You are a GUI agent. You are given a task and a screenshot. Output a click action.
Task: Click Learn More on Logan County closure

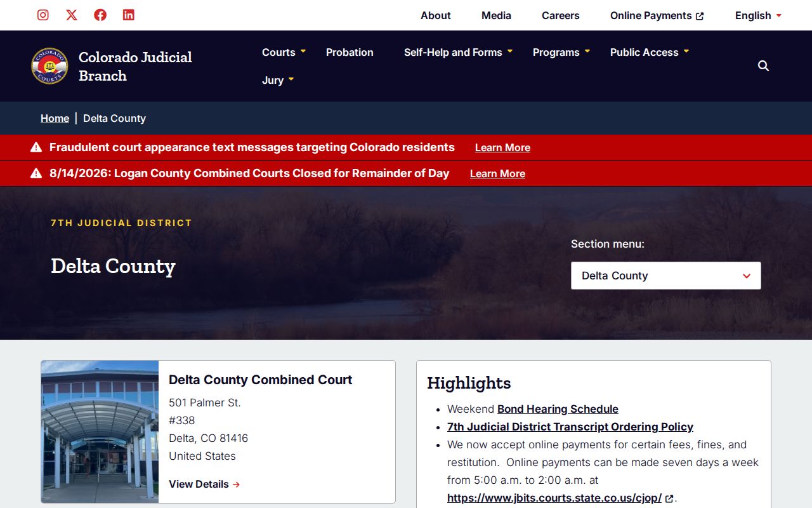point(497,173)
